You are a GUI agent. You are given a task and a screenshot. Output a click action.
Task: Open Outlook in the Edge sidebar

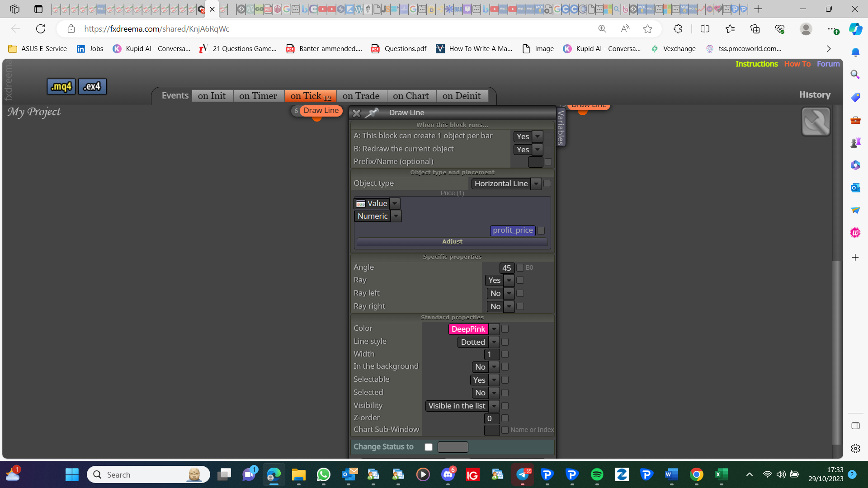[x=855, y=188]
